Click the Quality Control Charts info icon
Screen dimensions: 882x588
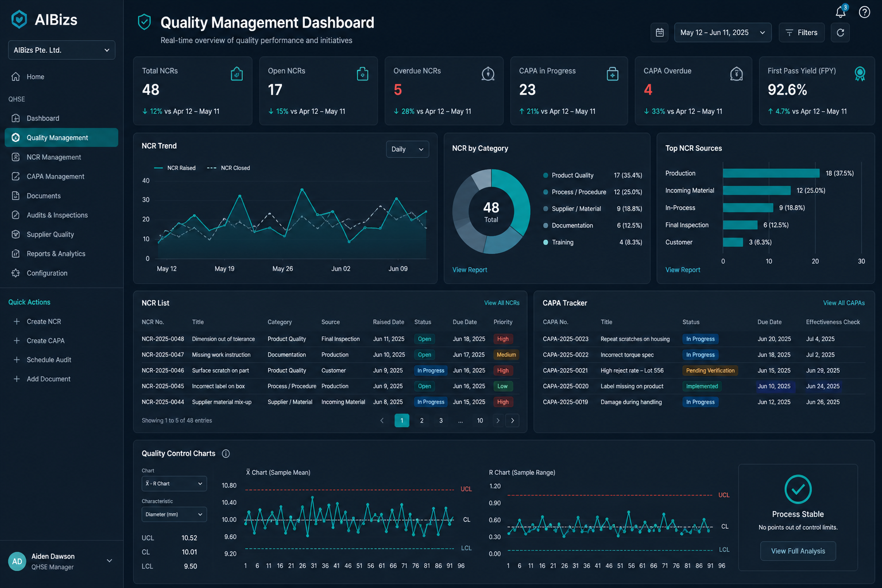pyautogui.click(x=226, y=454)
